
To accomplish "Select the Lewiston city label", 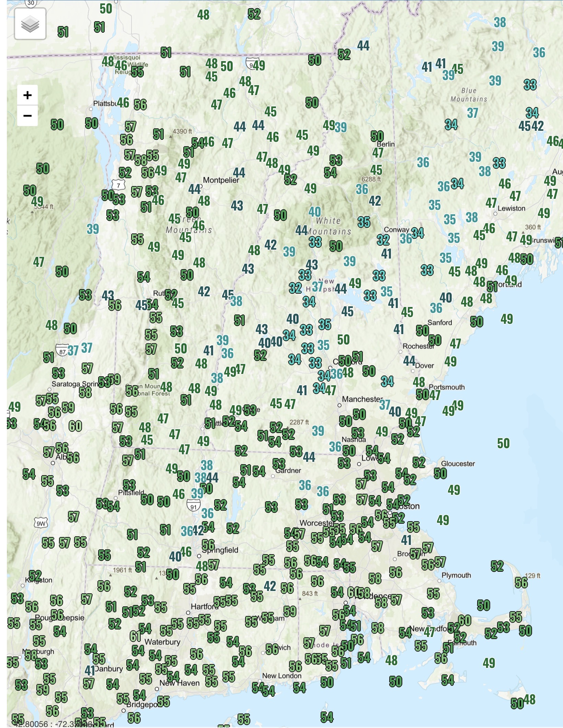I will coord(511,208).
